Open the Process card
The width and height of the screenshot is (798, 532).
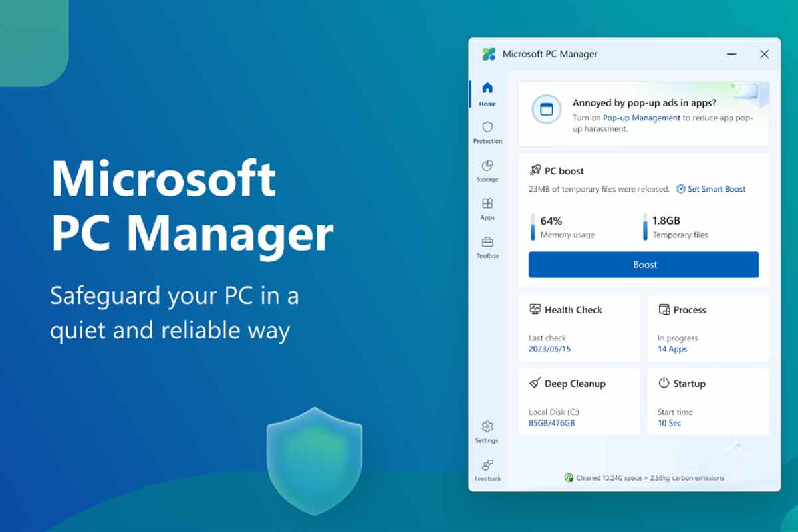click(708, 329)
